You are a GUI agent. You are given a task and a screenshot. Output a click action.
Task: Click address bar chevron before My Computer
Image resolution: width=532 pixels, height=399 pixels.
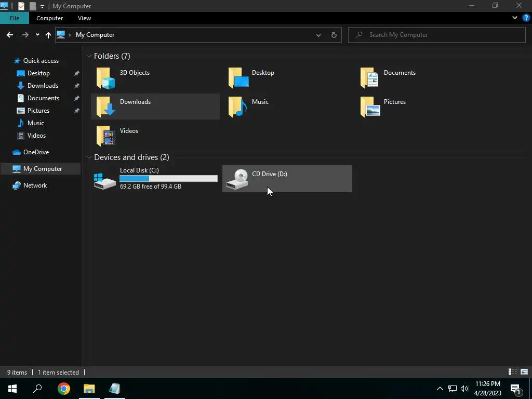(70, 35)
